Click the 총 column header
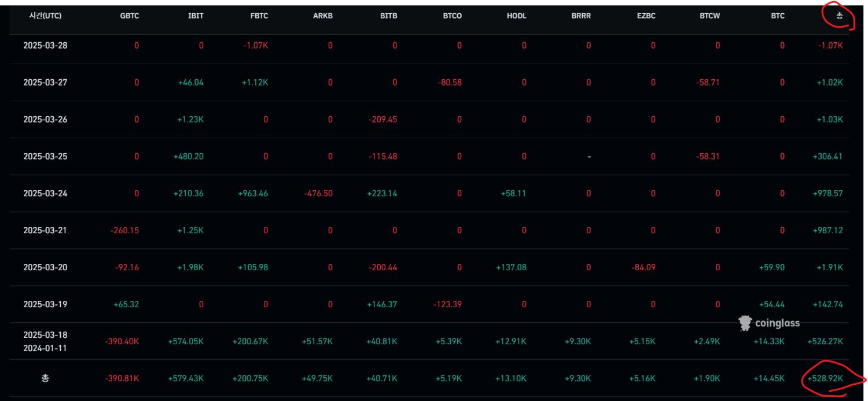 (839, 16)
